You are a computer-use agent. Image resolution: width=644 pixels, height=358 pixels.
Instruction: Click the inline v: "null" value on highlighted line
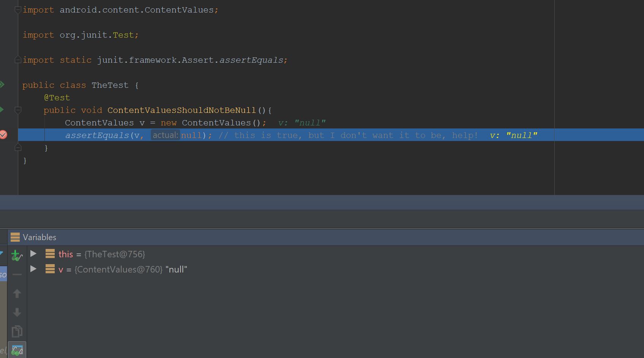(x=513, y=136)
